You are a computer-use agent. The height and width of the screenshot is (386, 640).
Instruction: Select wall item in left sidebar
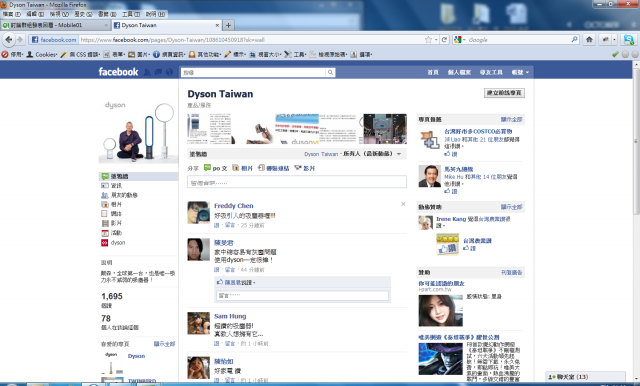coord(138,176)
